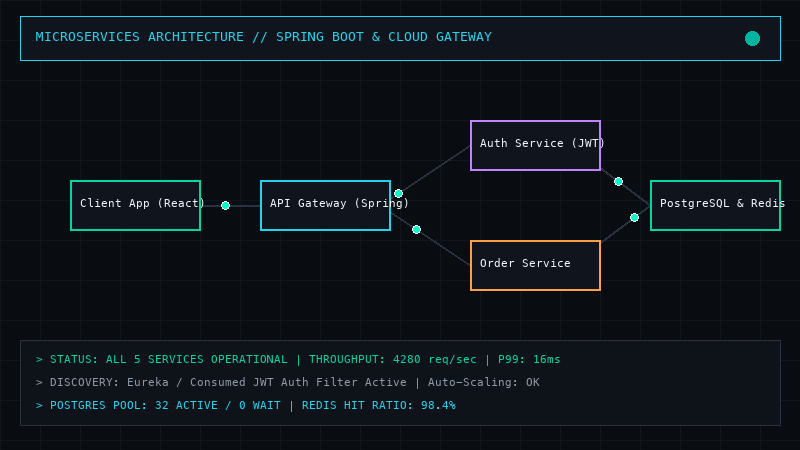Click the DISCOVERY: Eureka log line
The image size is (800, 450).
287,382
